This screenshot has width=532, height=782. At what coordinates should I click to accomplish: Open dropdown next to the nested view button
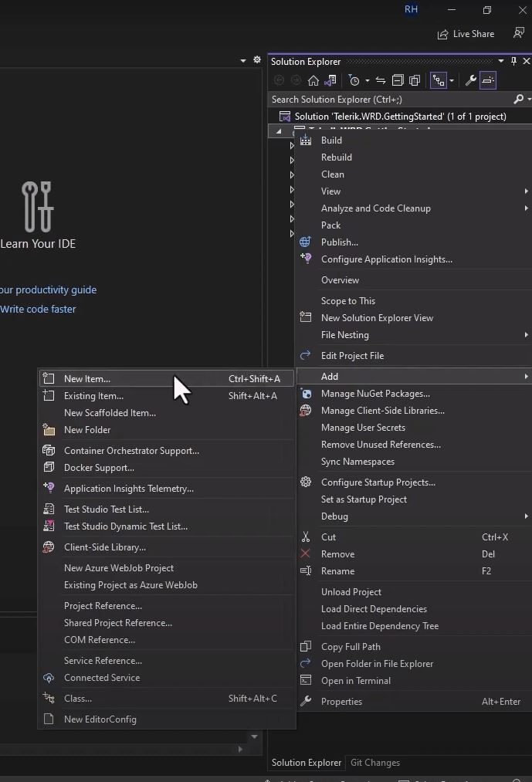tap(452, 80)
